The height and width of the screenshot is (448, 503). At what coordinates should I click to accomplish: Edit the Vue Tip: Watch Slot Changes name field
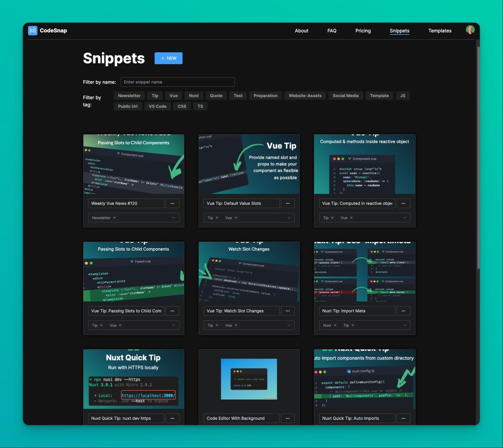coord(241,311)
